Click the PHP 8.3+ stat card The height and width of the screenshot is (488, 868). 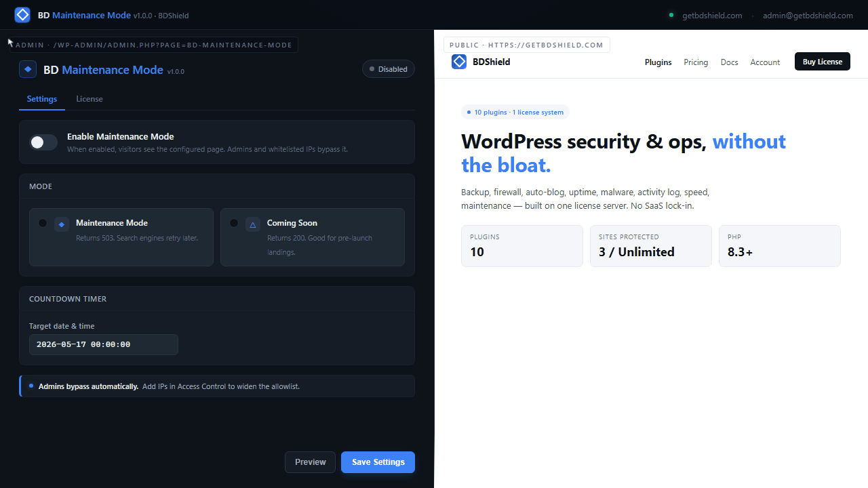pyautogui.click(x=780, y=246)
